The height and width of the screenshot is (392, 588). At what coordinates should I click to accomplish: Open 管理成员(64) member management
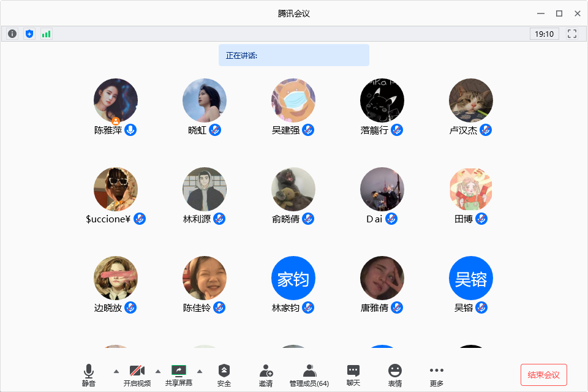(x=309, y=375)
